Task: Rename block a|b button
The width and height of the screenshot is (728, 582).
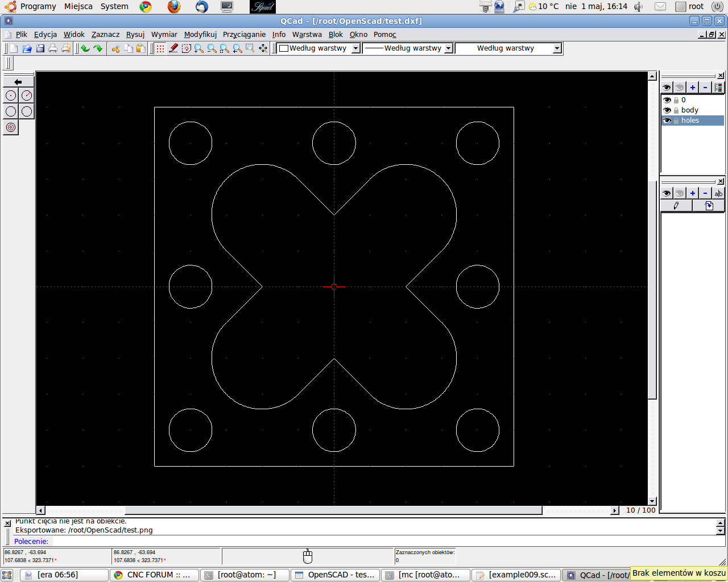Action: point(718,193)
